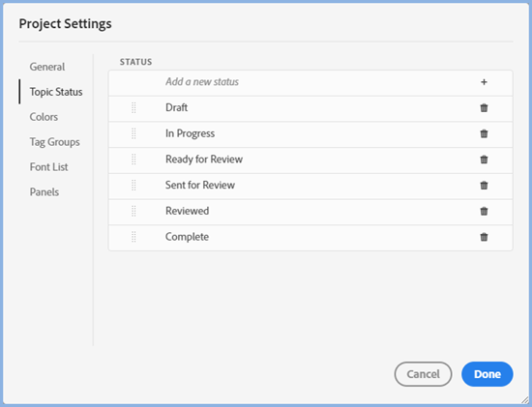
Task: Delete the Sent for Review status
Action: (x=484, y=186)
